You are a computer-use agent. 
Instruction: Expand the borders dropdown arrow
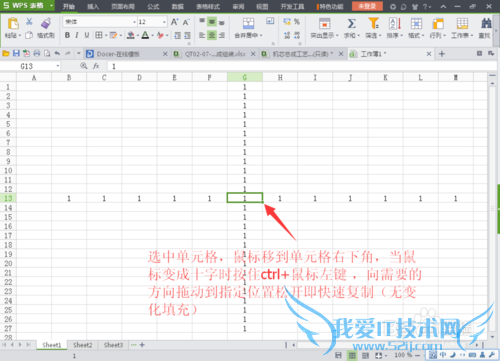[106, 35]
